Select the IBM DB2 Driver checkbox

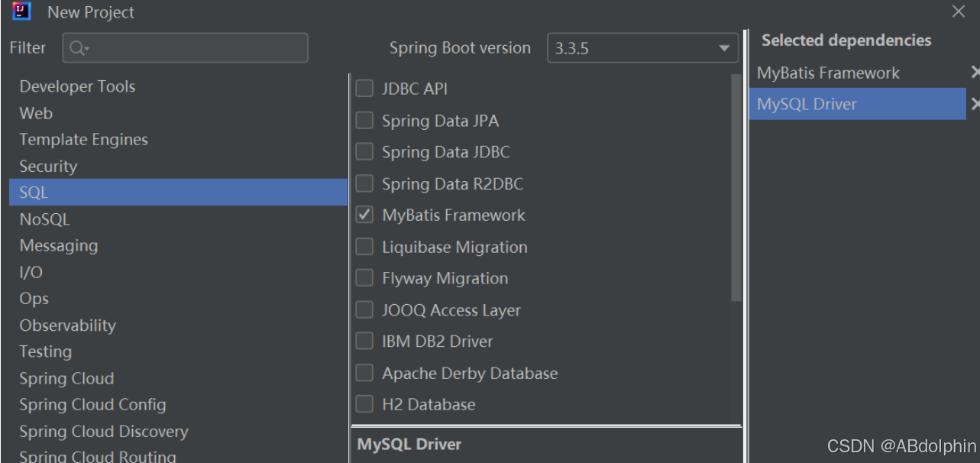pos(365,342)
